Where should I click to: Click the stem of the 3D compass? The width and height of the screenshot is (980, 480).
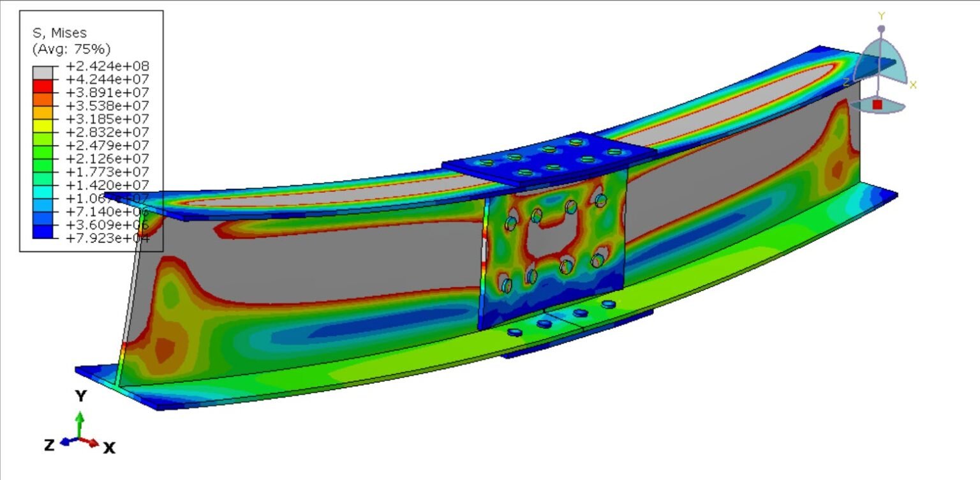point(879,88)
